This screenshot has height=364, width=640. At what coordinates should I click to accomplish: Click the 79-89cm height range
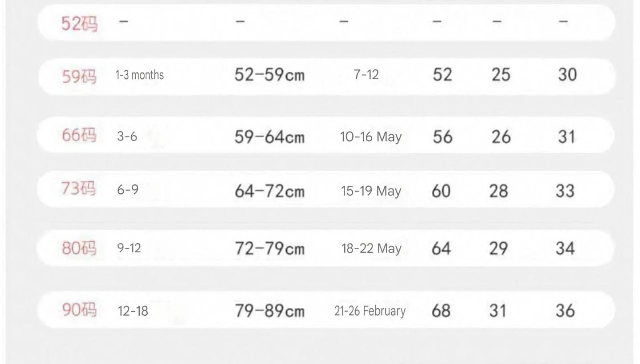coord(270,311)
